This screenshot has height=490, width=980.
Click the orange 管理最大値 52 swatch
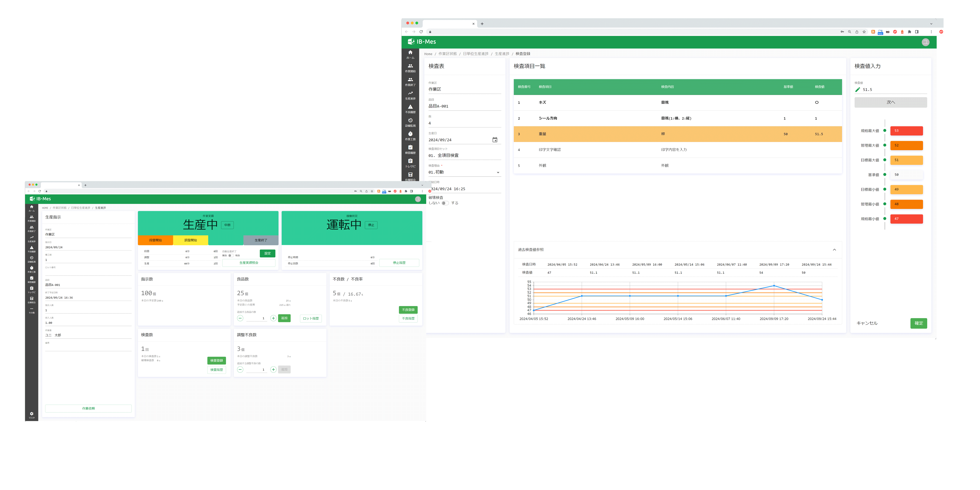click(907, 145)
